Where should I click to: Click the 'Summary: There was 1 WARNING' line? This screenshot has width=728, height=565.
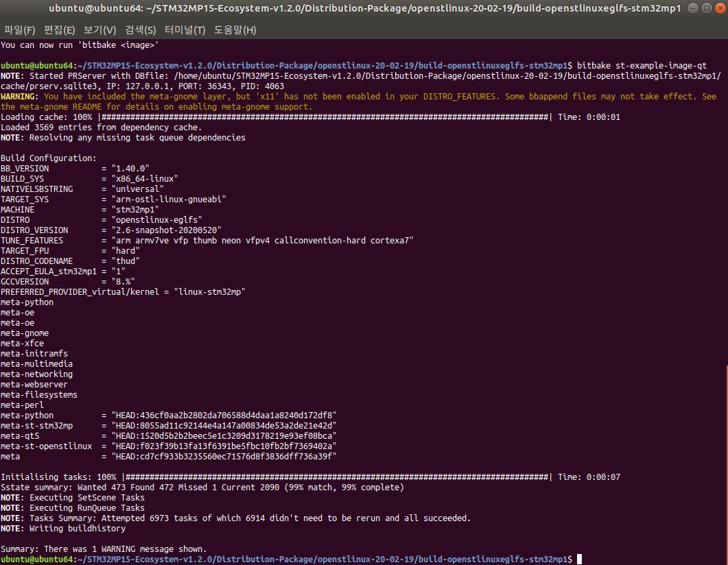click(x=104, y=549)
